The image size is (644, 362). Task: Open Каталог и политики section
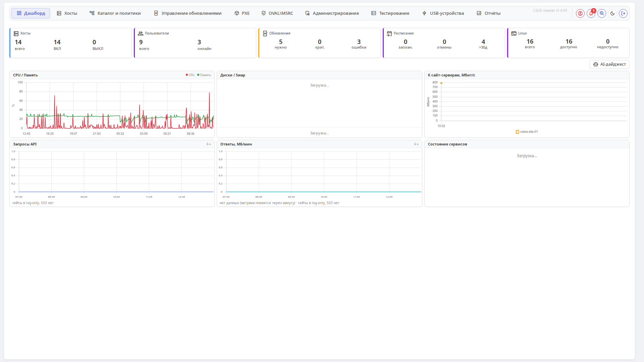coord(115,13)
